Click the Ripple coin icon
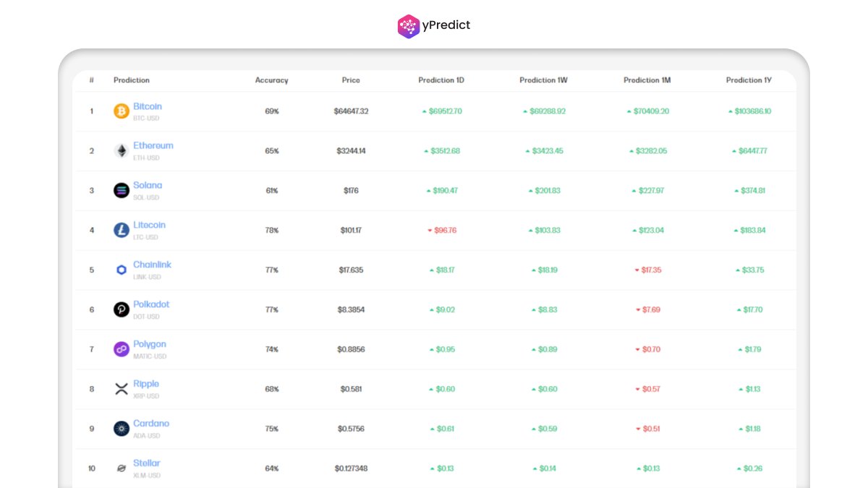This screenshot has height=488, width=868. [x=122, y=389]
